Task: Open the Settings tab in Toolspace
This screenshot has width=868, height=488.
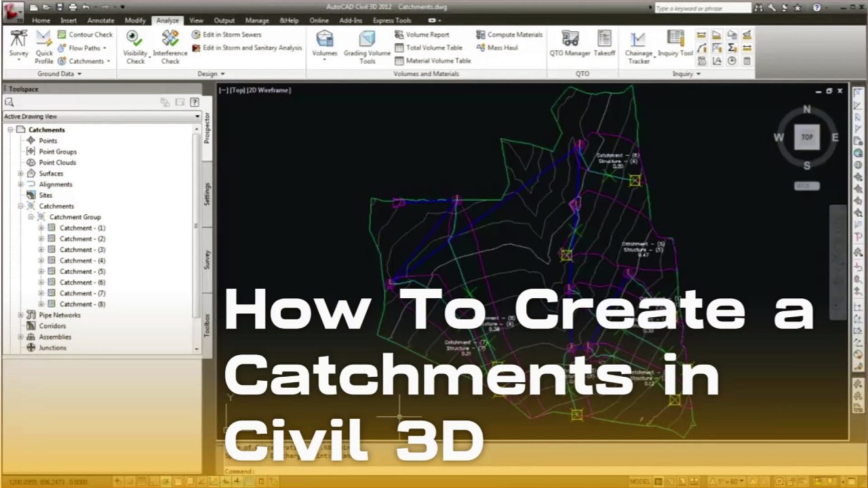Action: point(207,194)
